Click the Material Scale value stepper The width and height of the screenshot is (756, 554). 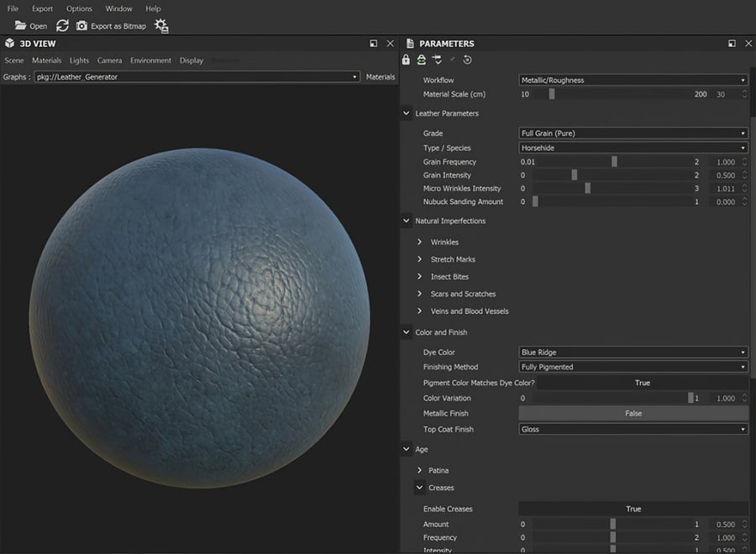744,94
